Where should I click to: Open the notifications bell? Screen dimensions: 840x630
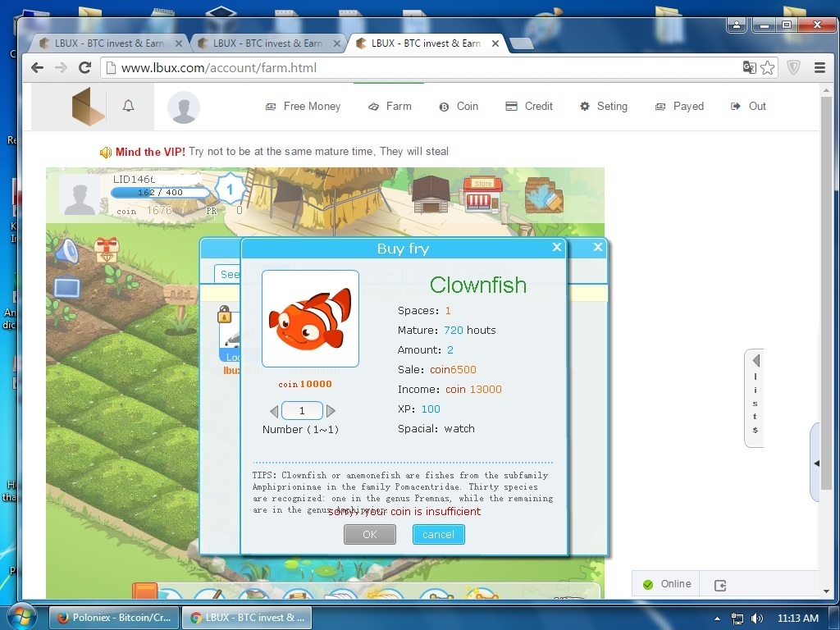129,106
